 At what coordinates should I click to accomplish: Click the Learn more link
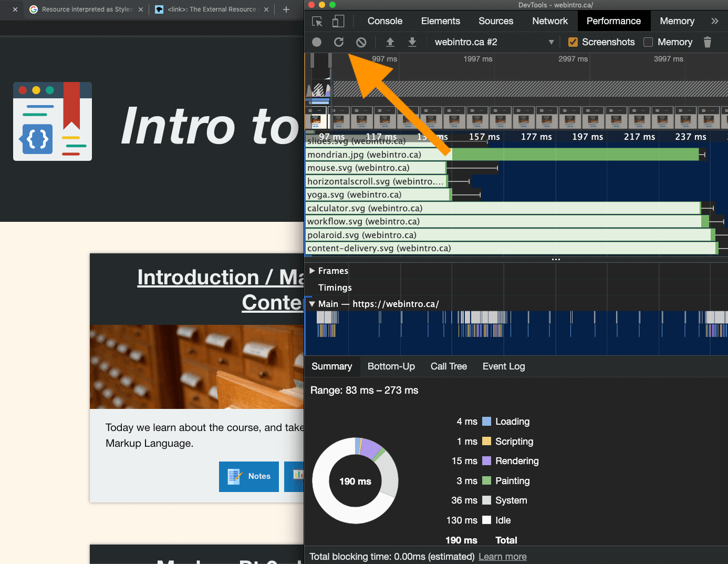coord(502,557)
